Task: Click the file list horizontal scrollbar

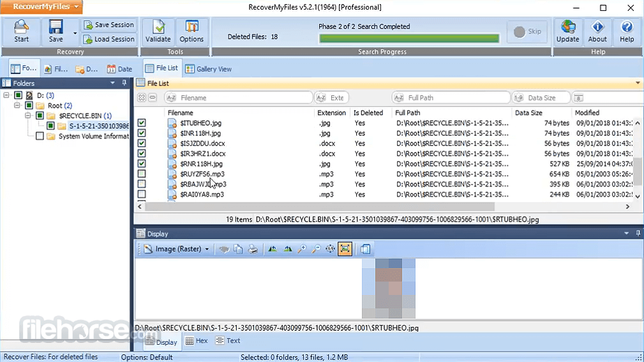Action: tap(320, 207)
